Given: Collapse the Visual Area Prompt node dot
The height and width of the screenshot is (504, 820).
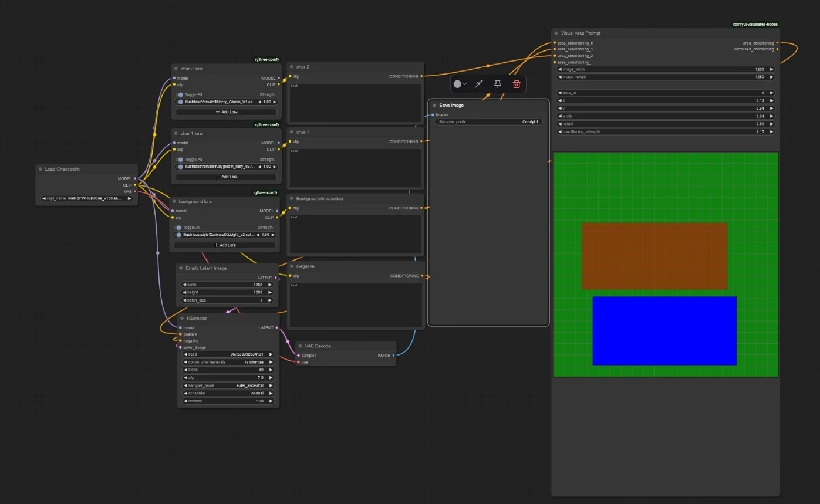Looking at the screenshot, I should coord(556,33).
